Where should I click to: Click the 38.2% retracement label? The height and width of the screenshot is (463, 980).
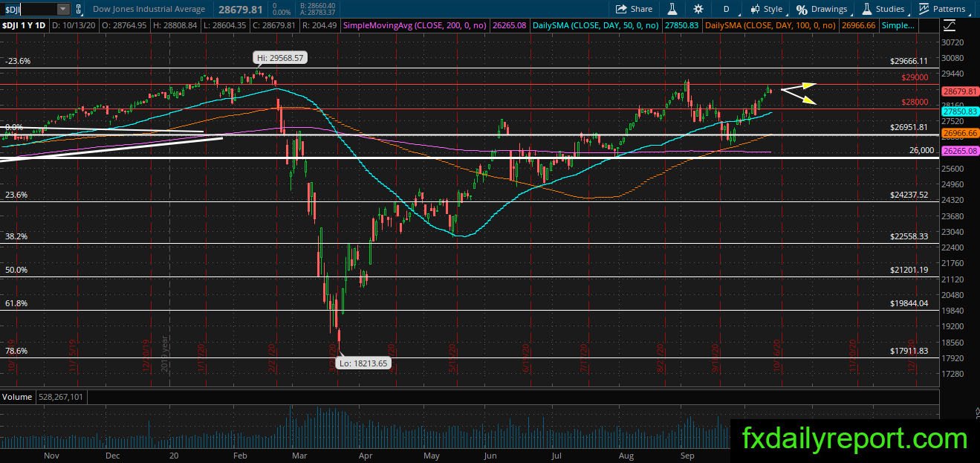coord(16,236)
